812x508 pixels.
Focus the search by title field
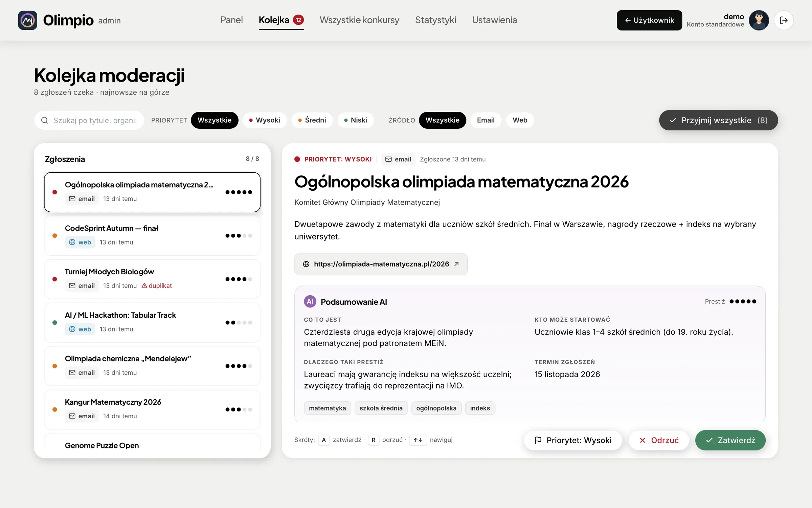(x=89, y=120)
